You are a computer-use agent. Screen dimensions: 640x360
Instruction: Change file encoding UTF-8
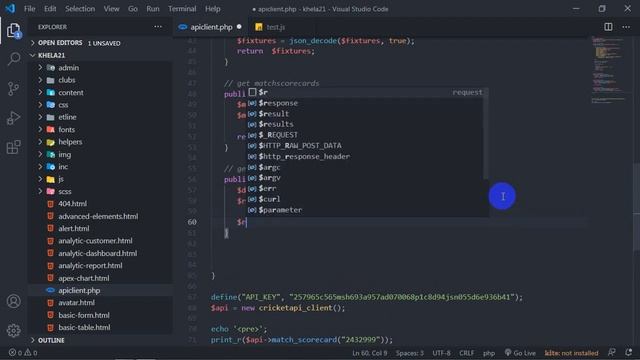pyautogui.click(x=441, y=353)
